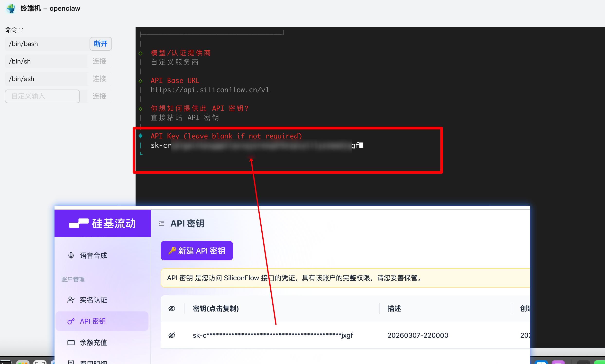This screenshot has height=364, width=605.
Task: Click the microphone icon for 语音合成
Action: point(71,255)
